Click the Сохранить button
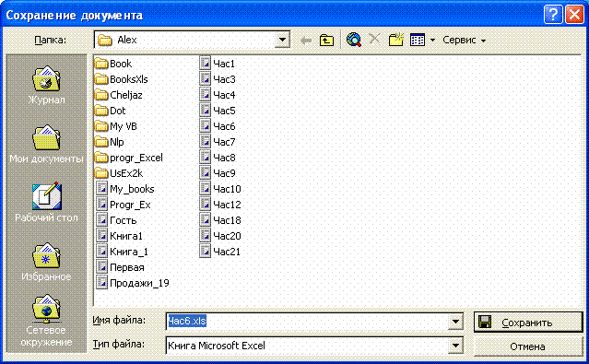The width and height of the screenshot is (589, 364). coord(528,323)
